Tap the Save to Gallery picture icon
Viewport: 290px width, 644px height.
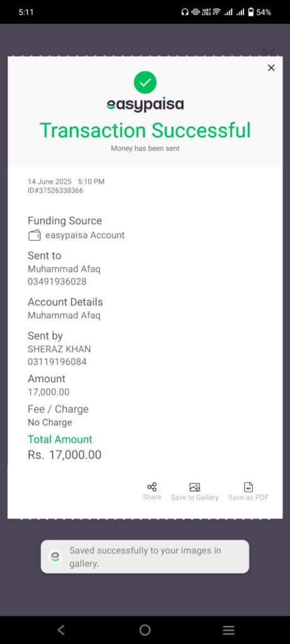tap(195, 487)
